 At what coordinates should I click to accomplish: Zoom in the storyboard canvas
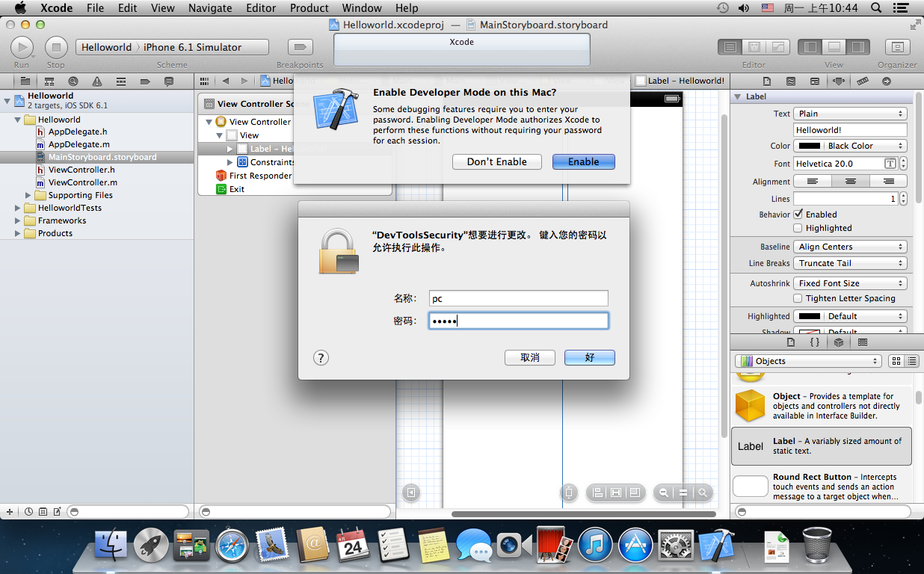(x=703, y=493)
